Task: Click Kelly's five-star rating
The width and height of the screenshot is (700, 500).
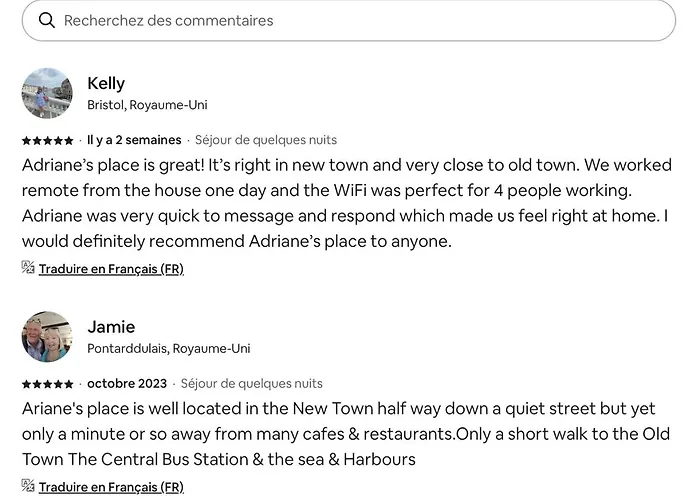Action: click(x=48, y=141)
